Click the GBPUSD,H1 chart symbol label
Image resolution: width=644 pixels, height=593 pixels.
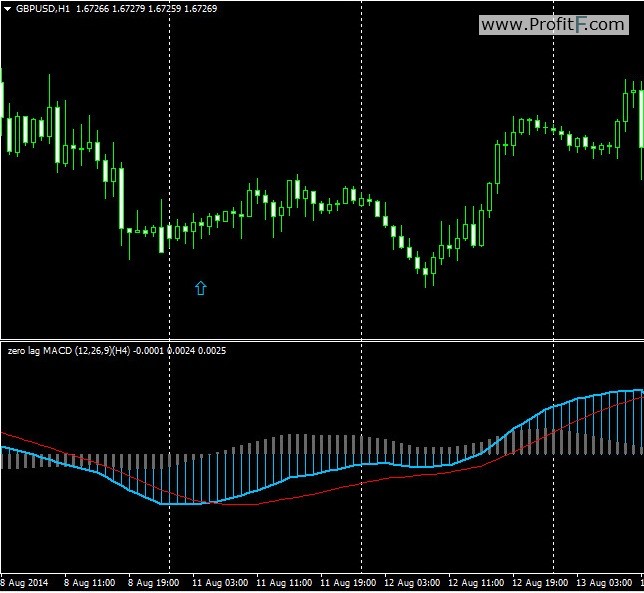click(x=43, y=9)
